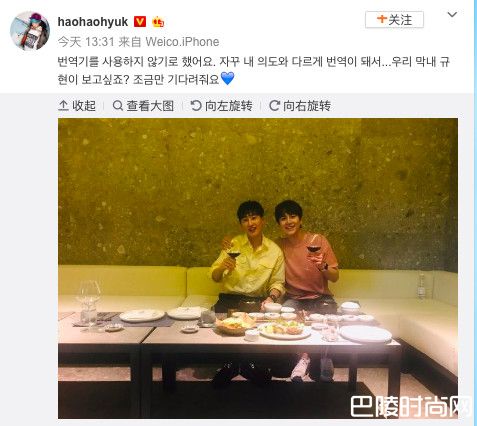Screen dimensions: 477x426
Task: Click the crown membership badge icon
Action: point(158,22)
